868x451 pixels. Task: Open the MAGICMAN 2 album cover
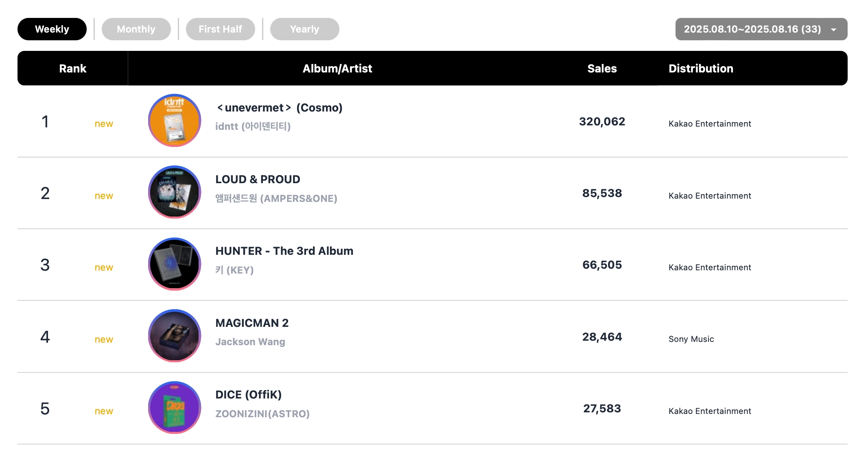(x=175, y=336)
